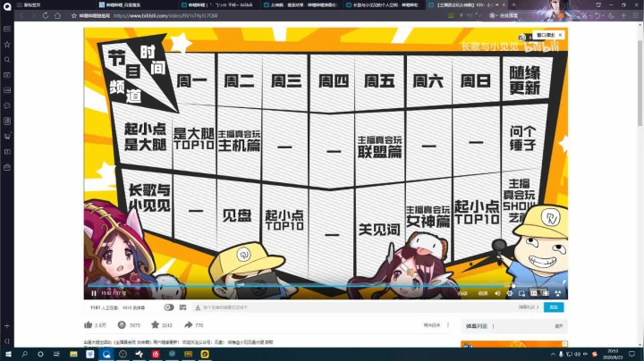The image size is (644, 361).
Task: Open Task View on taskbar
Action: (x=56, y=354)
